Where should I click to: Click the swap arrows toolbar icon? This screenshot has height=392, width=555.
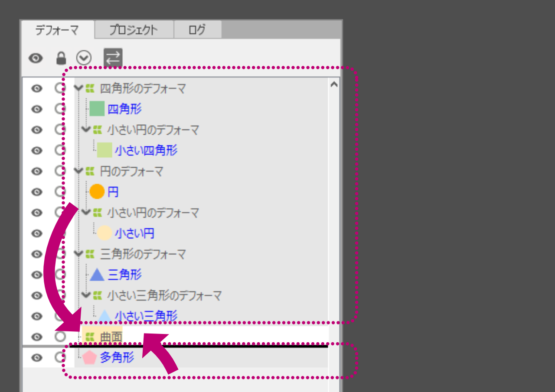tap(113, 58)
